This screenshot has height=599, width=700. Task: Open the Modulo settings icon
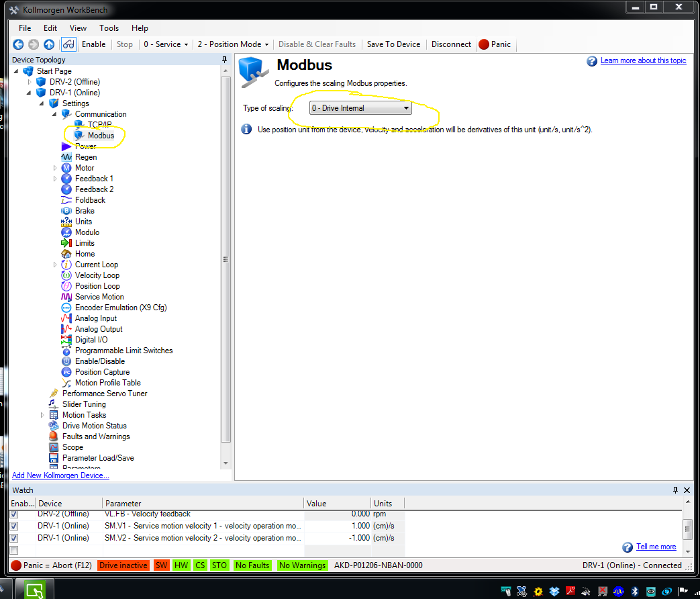click(x=66, y=232)
